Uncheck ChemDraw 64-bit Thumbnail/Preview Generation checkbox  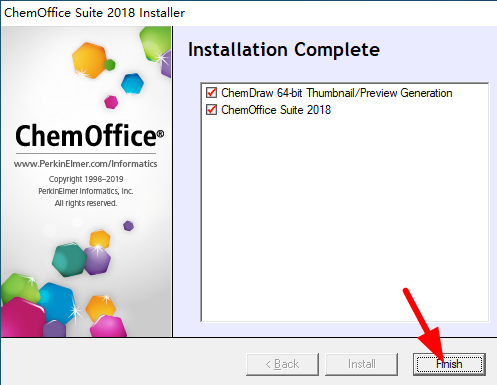tap(211, 93)
